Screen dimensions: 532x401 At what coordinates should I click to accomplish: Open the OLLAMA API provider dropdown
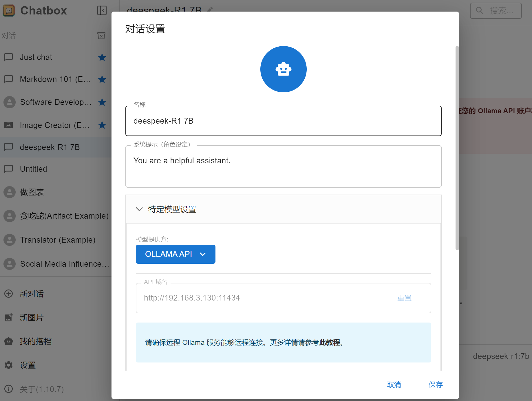point(175,254)
